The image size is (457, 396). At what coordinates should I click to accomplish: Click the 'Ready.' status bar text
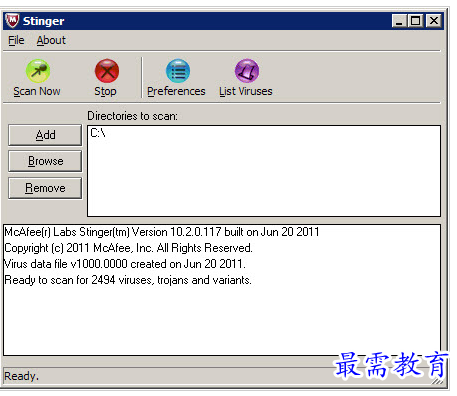[x=21, y=376]
